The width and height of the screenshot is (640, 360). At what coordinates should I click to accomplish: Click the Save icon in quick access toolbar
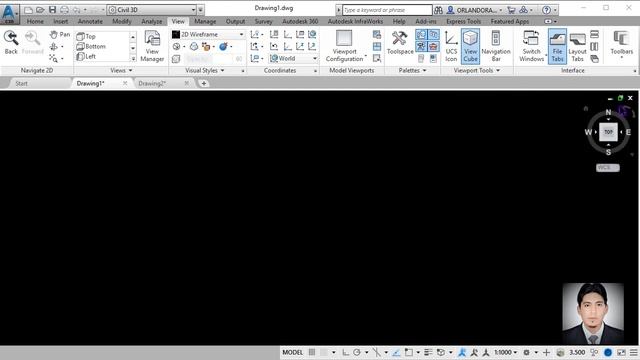[x=52, y=9]
